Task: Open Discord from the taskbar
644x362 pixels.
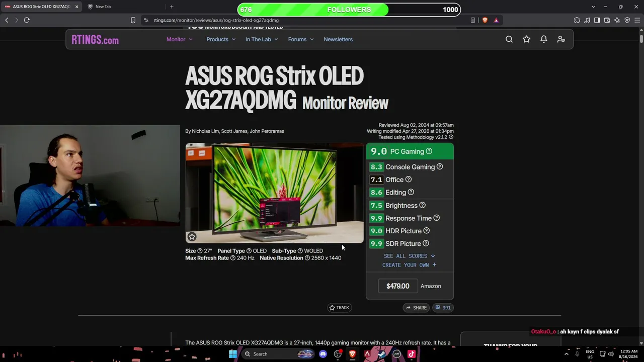Action: point(323,354)
